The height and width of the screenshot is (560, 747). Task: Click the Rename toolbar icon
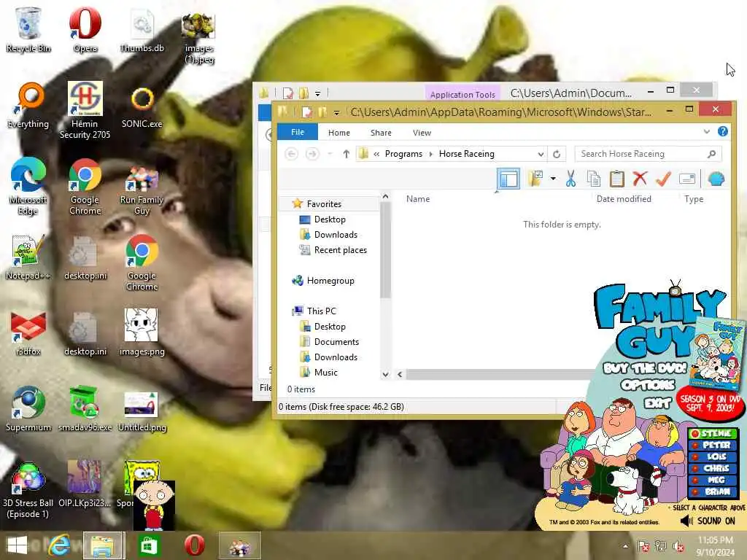[687, 179]
